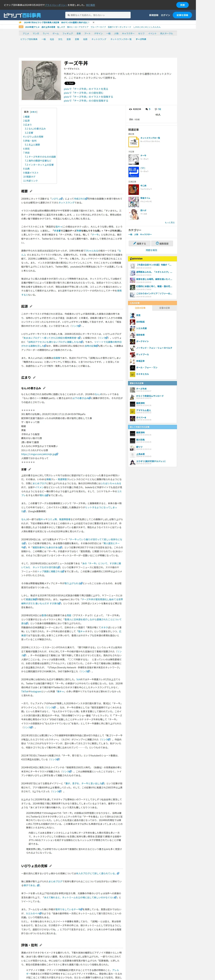Open the ガイバーII updated article icon
Screen dimensions: 215x980
point(132,418)
